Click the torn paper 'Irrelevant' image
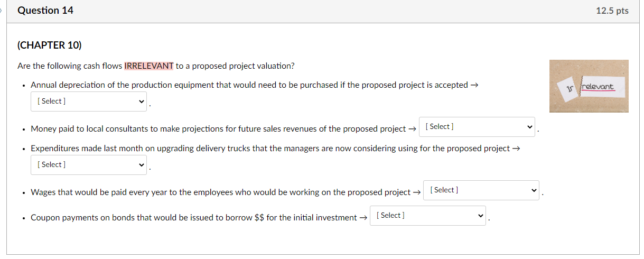Image resolution: width=644 pixels, height=259 pixels. pos(589,86)
